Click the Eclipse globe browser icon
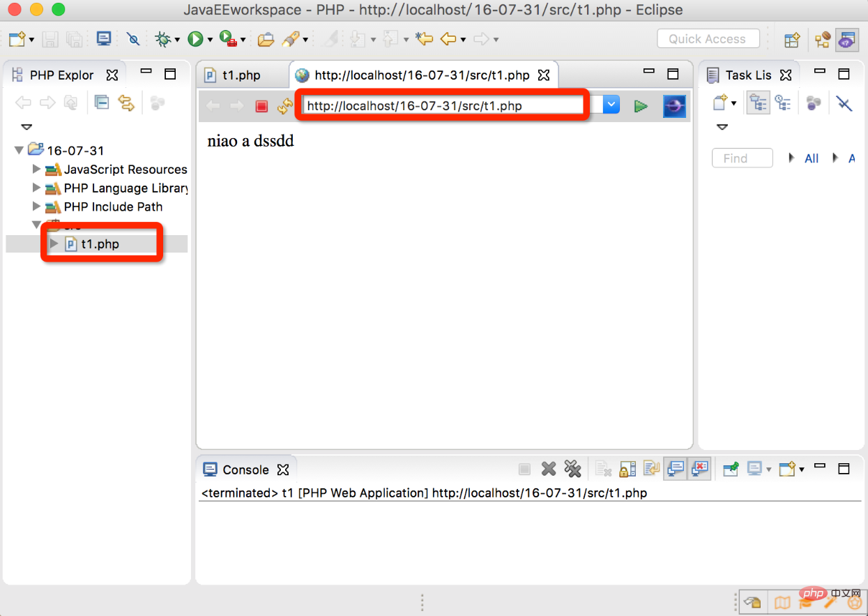The width and height of the screenshot is (868, 616). coord(674,106)
